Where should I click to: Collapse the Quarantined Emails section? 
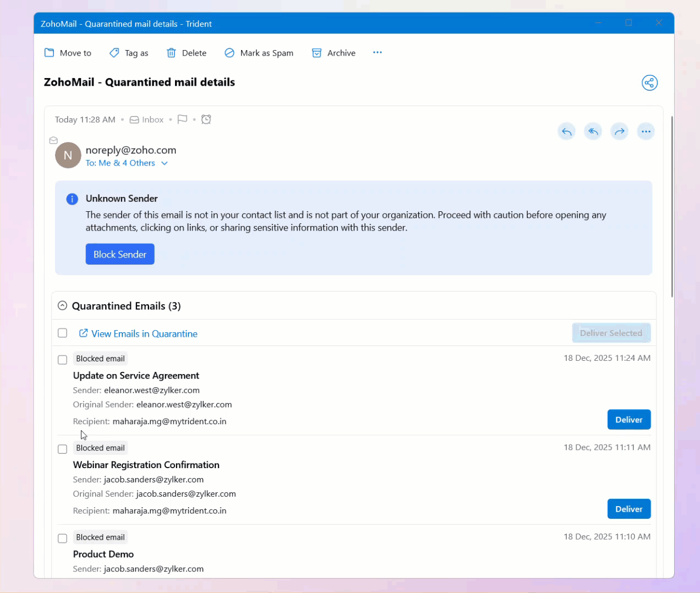[x=62, y=305]
